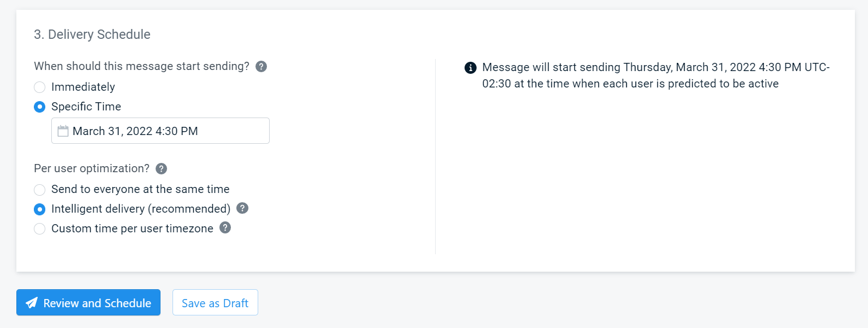Click the info icon beside the sending summary
The image size is (868, 328).
470,68
